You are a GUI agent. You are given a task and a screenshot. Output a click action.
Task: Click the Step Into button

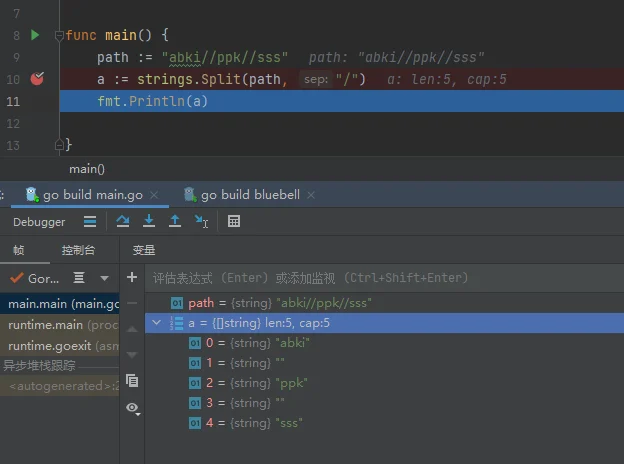coord(149,221)
